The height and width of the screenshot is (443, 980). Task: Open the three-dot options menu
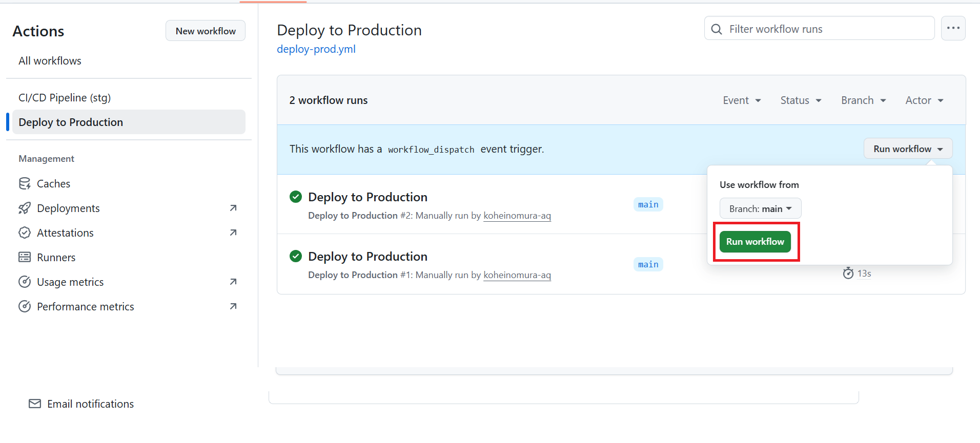click(953, 28)
